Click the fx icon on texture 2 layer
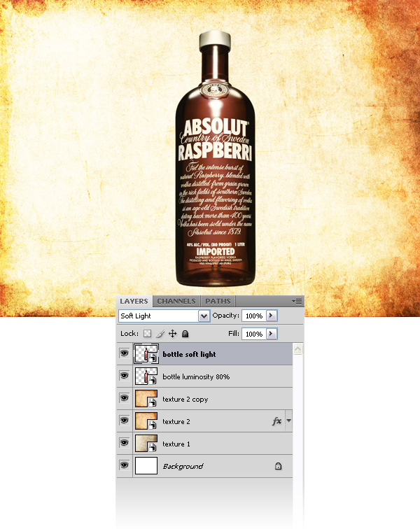 (x=276, y=421)
